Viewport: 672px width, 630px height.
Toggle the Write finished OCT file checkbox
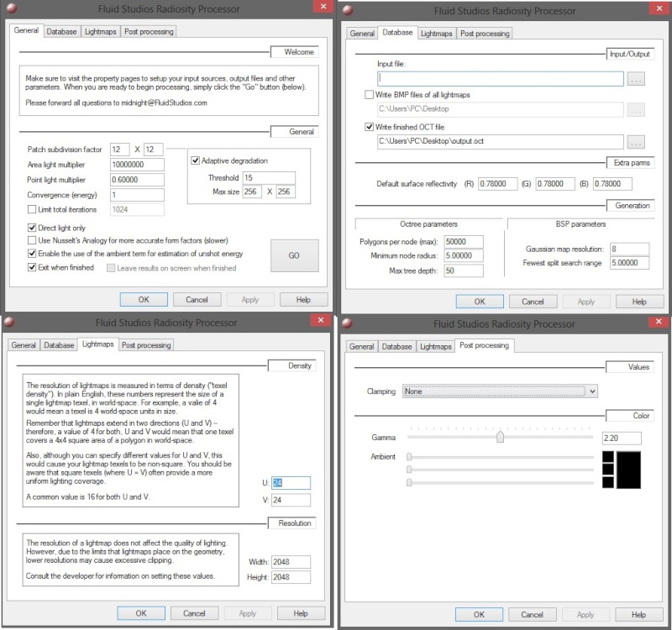[x=369, y=127]
